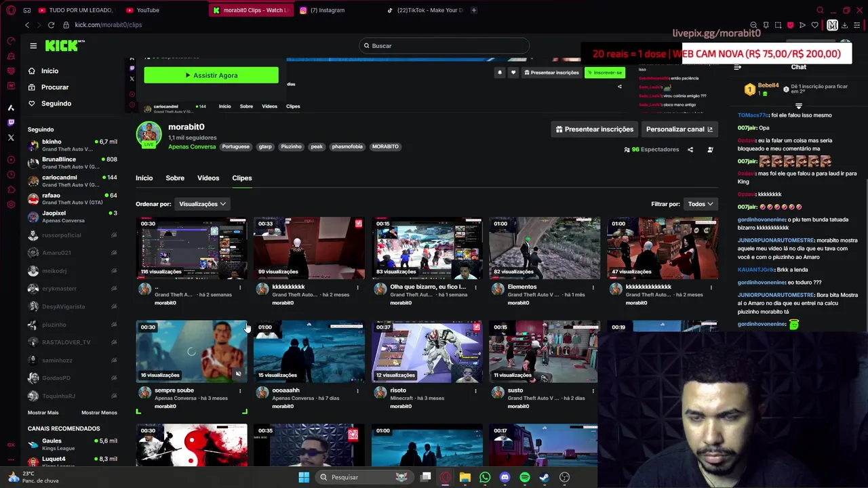Open Twitch from the Opera sidebar
Viewport: 868px width, 488px height.
click(11, 123)
